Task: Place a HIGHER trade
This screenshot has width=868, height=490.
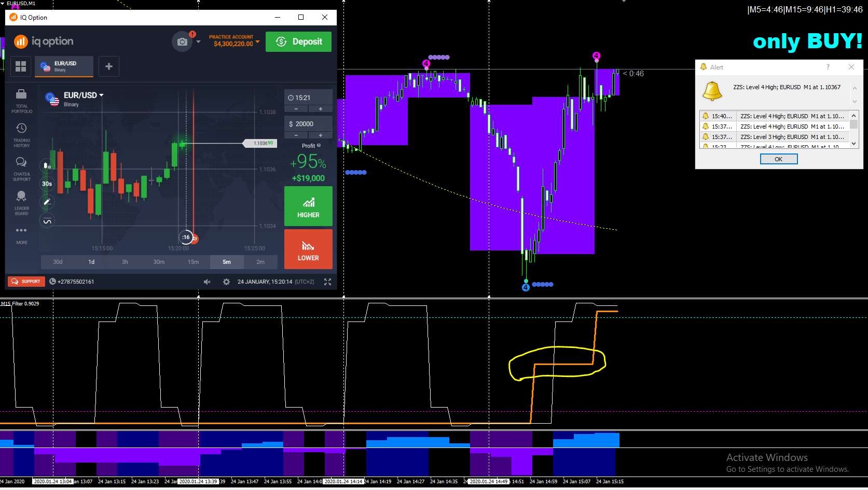Action: [308, 206]
